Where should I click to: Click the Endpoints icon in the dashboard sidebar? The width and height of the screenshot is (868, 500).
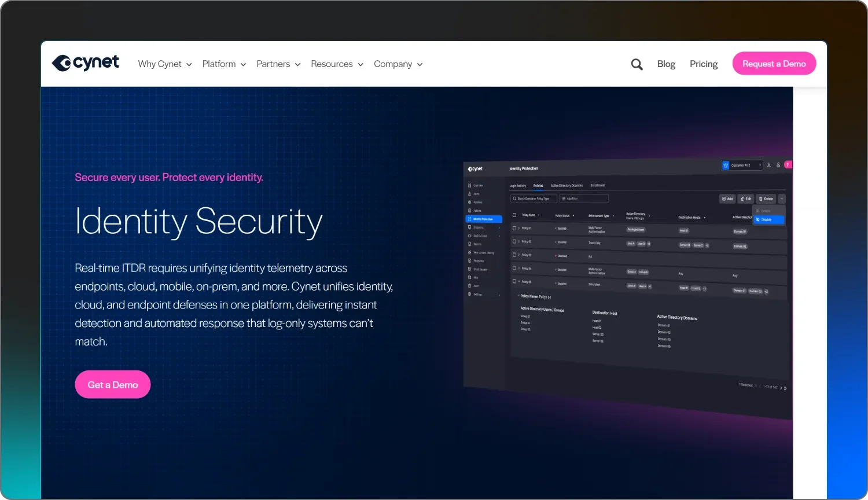coord(469,227)
